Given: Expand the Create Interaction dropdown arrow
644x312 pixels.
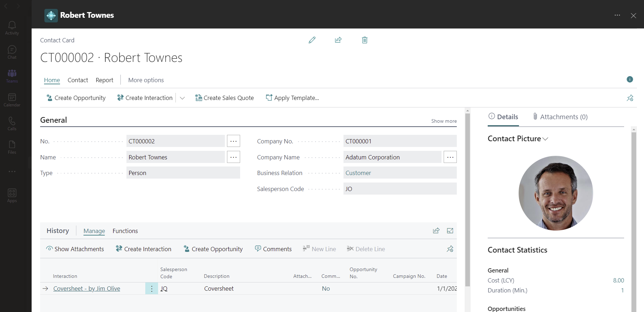Looking at the screenshot, I should pos(182,98).
